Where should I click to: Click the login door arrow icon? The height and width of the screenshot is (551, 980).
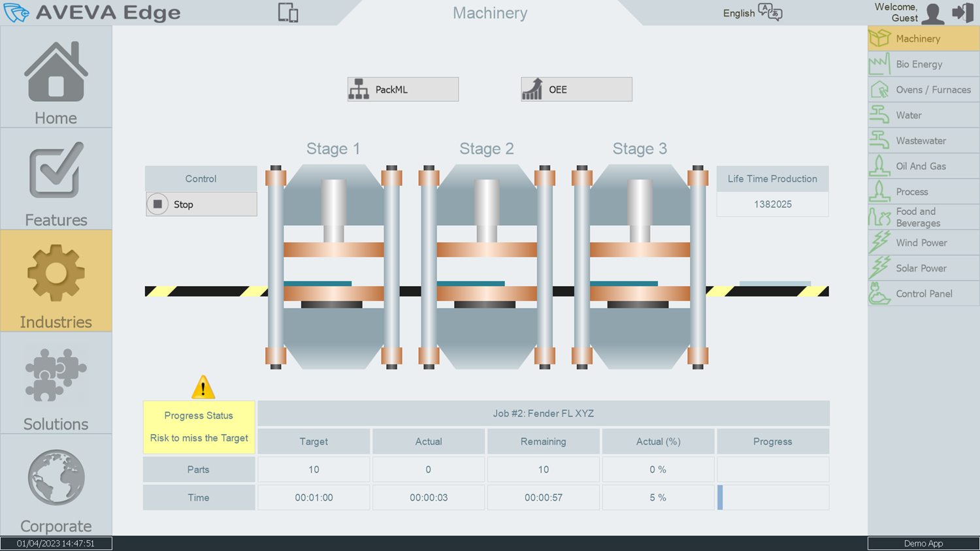click(963, 12)
